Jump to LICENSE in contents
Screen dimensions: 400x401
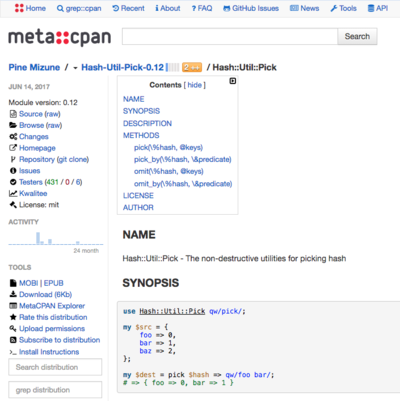click(138, 196)
